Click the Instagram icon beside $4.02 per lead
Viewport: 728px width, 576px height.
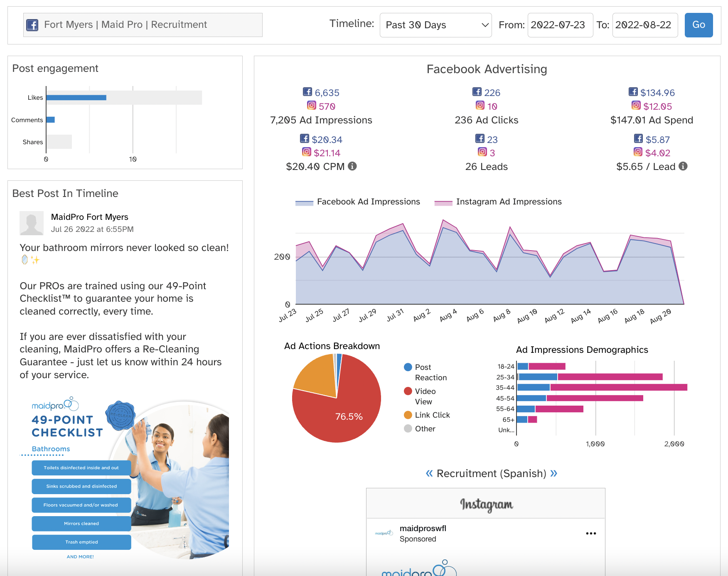tap(638, 152)
